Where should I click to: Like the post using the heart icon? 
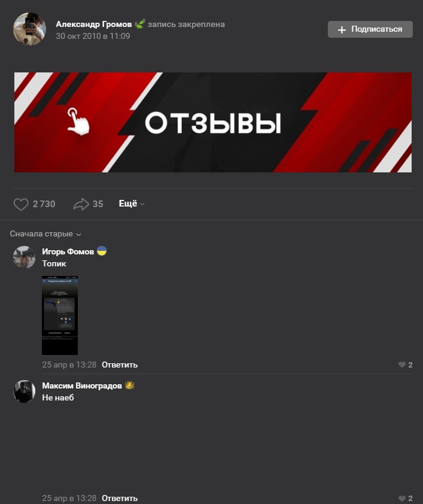pyautogui.click(x=21, y=204)
